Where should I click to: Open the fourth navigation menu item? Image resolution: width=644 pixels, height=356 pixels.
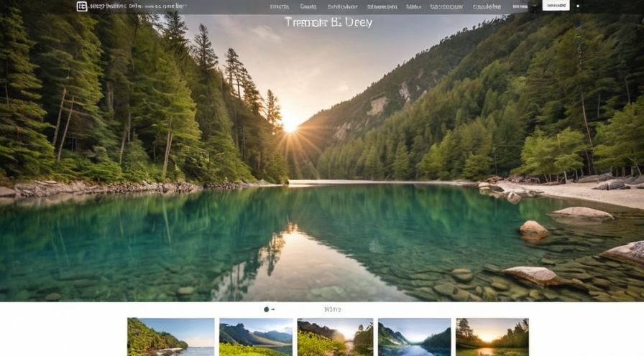tap(382, 6)
